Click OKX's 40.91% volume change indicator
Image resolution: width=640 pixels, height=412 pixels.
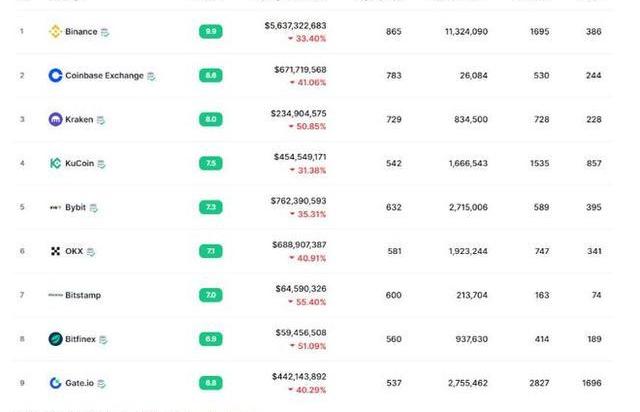tap(308, 258)
